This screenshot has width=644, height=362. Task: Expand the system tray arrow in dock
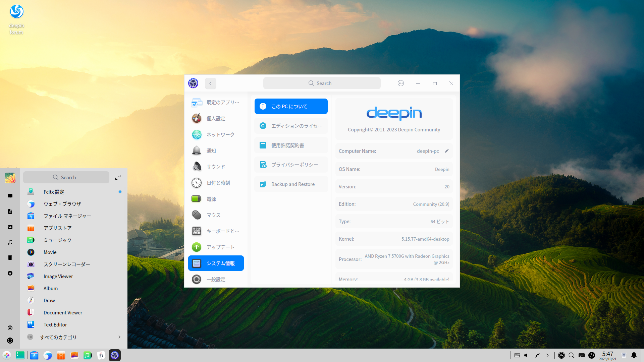click(x=547, y=355)
